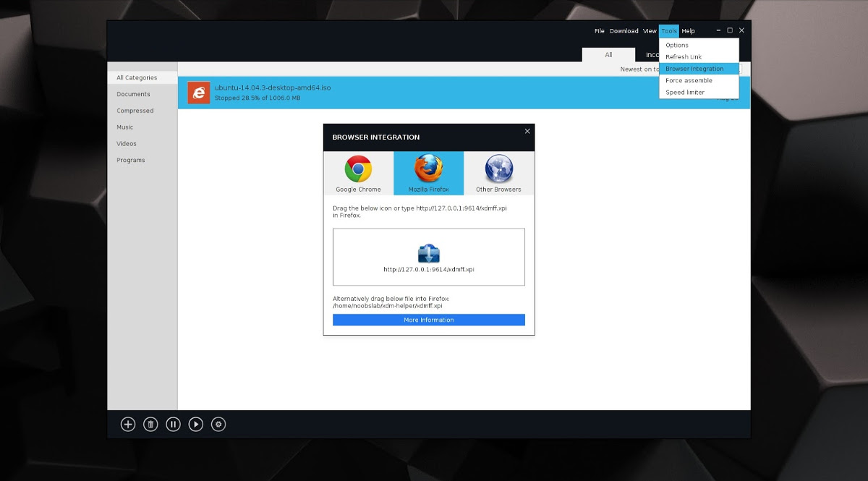Switch to the Other Browsers tab label
The image size is (868, 481).
pos(498,190)
